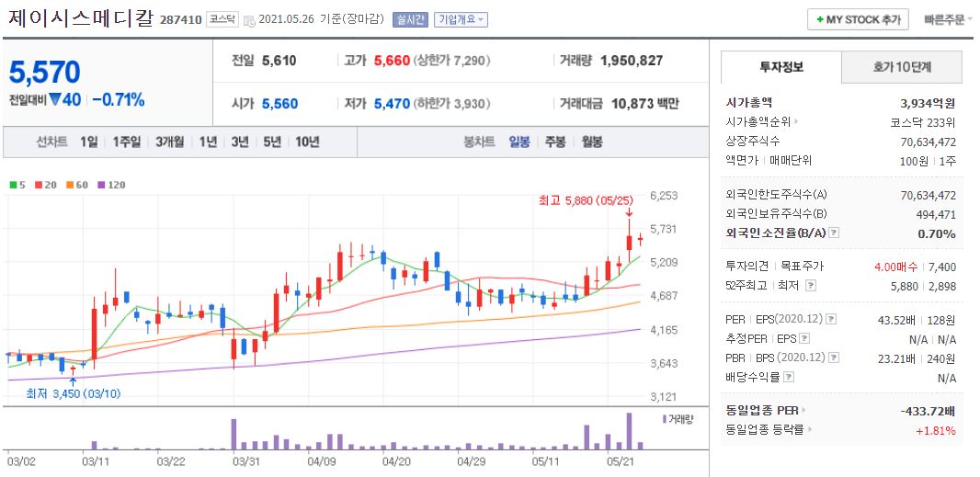This screenshot has width=980, height=477.
Task: Click the red 20-day moving average legend marker
Action: [x=37, y=185]
